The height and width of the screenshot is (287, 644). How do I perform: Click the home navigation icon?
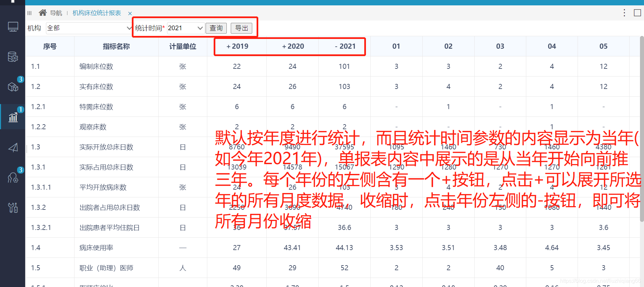click(43, 13)
